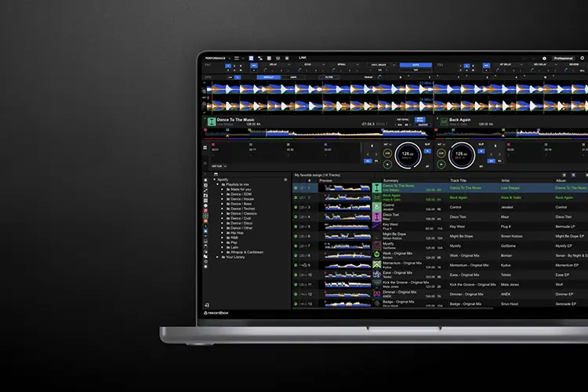Click deck 2 CUE button
This screenshot has height=392, width=588.
[x=441, y=153]
